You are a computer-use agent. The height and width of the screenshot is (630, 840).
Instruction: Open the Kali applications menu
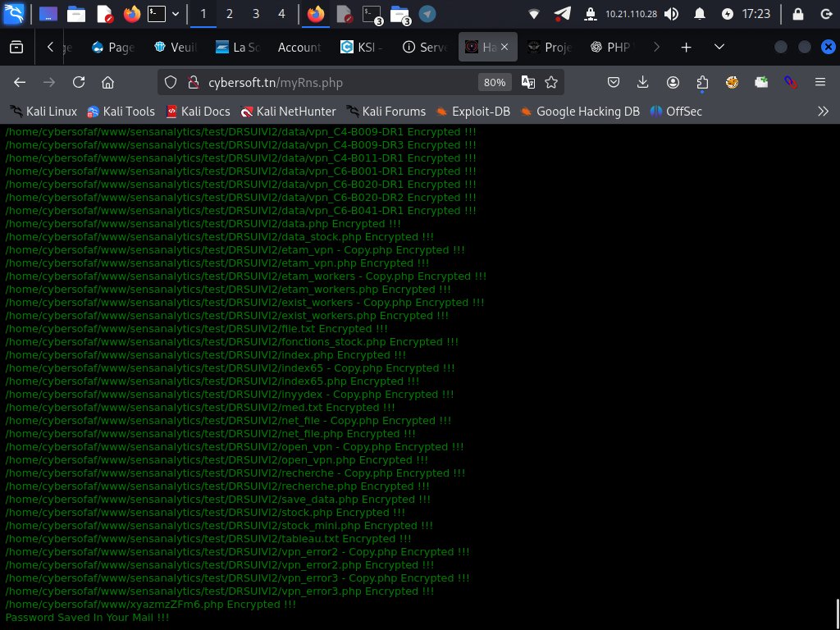[x=14, y=14]
